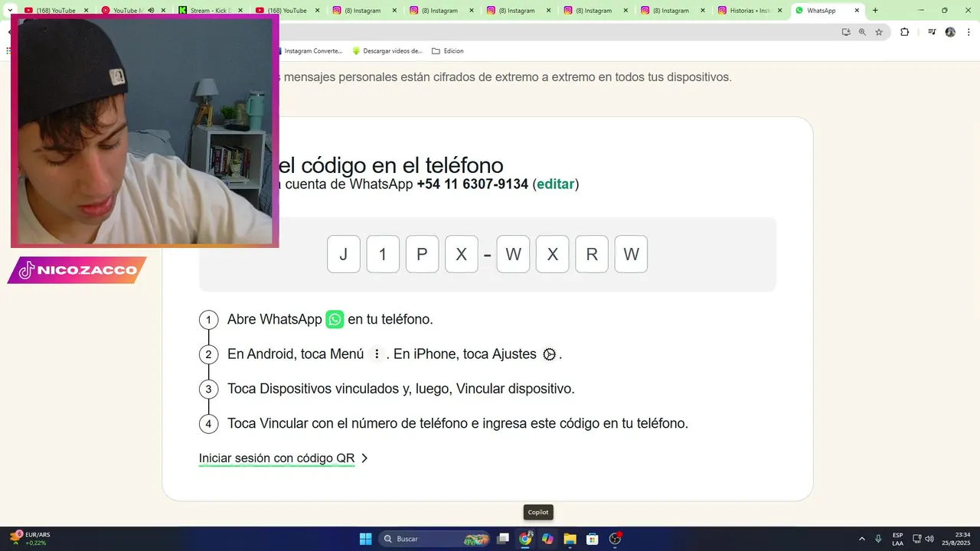This screenshot has width=980, height=551.
Task: Open File Explorer from the taskbar
Action: pos(570,539)
